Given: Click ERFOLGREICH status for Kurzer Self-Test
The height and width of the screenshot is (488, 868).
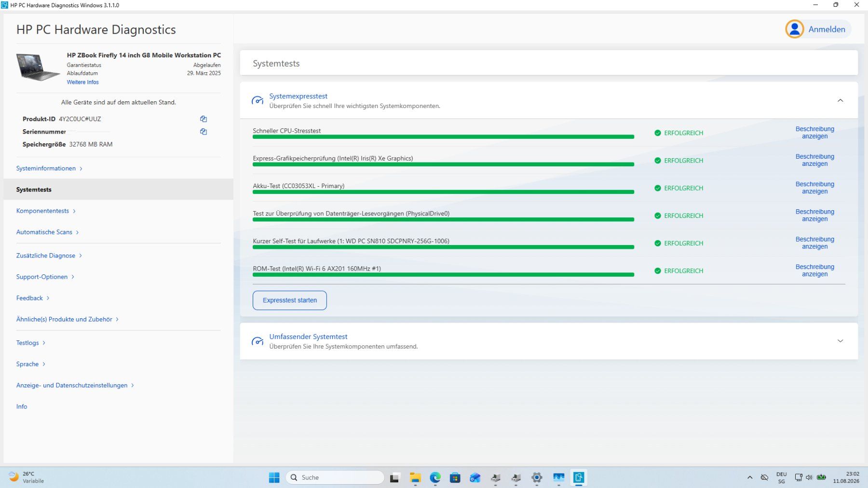Looking at the screenshot, I should [x=683, y=243].
